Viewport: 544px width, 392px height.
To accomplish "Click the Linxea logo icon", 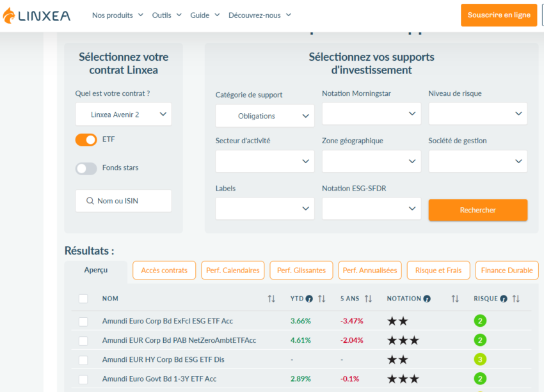I will (9, 15).
